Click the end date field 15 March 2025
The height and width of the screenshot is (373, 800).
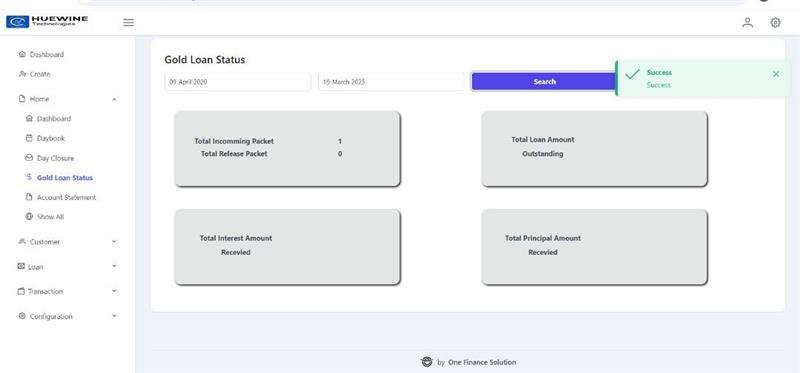(391, 82)
